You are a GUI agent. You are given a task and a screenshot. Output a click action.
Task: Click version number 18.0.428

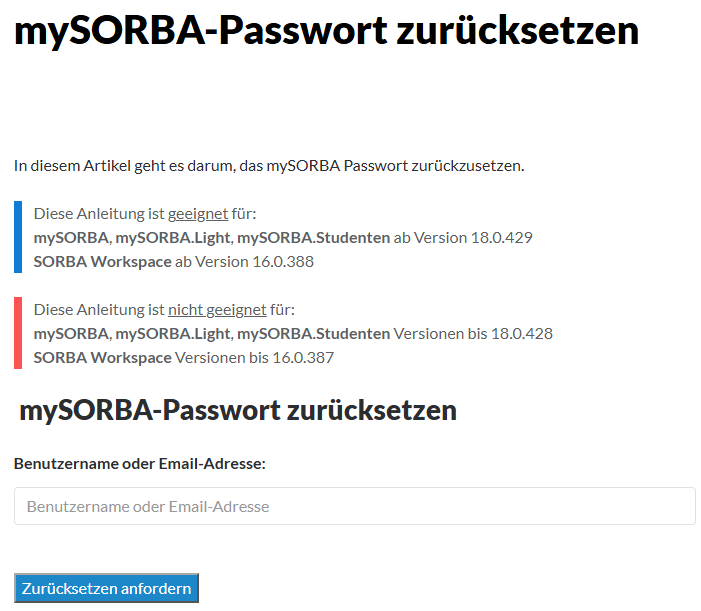pos(522,334)
